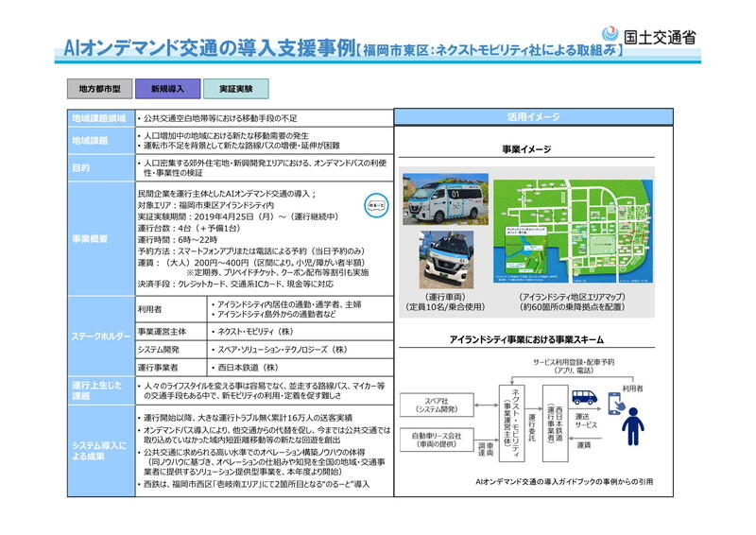Click the (定員10名/乗合使用) caption

pyautogui.click(x=445, y=307)
